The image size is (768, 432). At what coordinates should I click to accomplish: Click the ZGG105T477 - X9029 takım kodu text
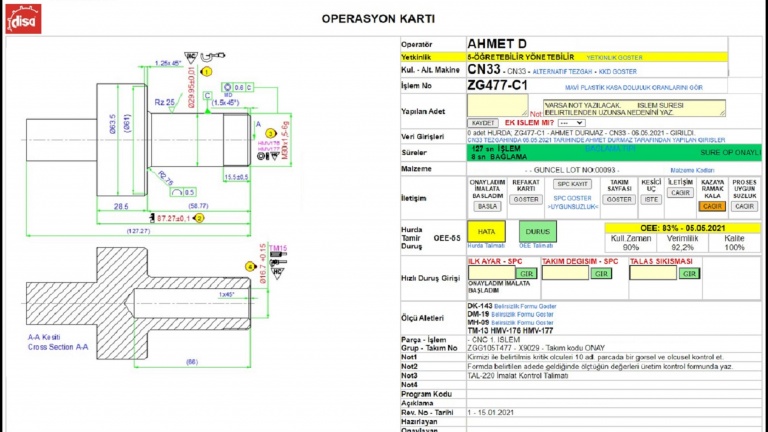click(x=536, y=348)
